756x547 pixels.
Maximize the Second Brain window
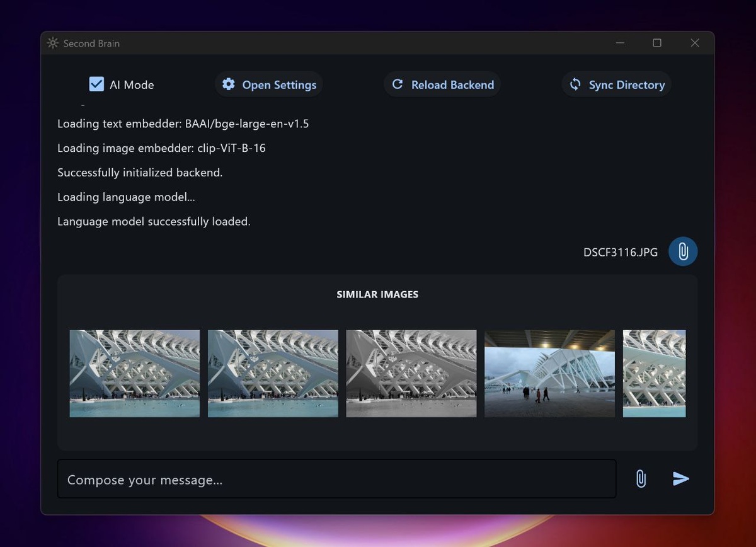[x=657, y=43]
